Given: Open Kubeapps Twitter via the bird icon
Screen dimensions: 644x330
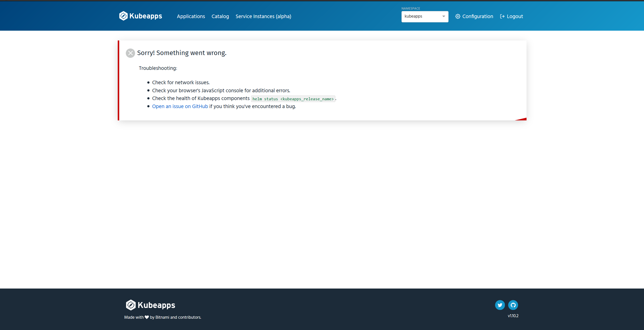Looking at the screenshot, I should coord(500,305).
